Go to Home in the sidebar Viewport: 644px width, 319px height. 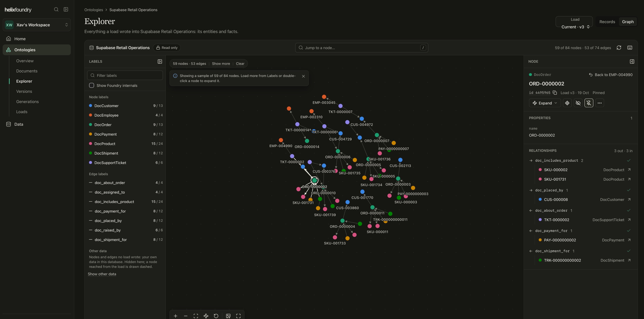pyautogui.click(x=37, y=39)
